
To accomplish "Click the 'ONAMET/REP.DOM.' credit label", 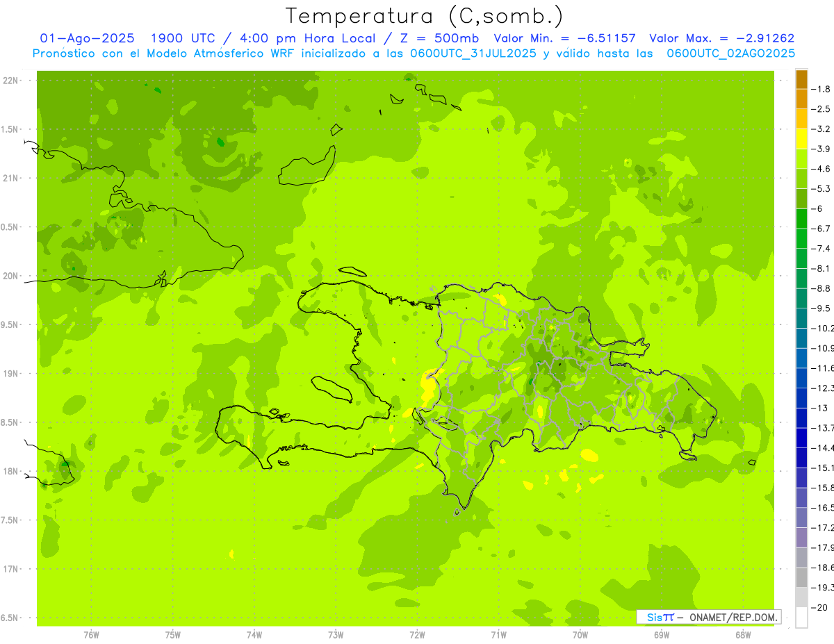I will [733, 617].
